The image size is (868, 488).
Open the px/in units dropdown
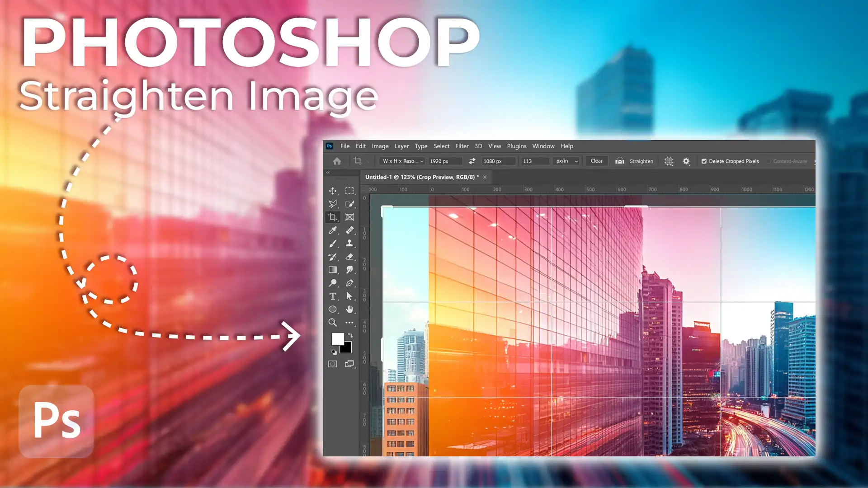tap(566, 161)
